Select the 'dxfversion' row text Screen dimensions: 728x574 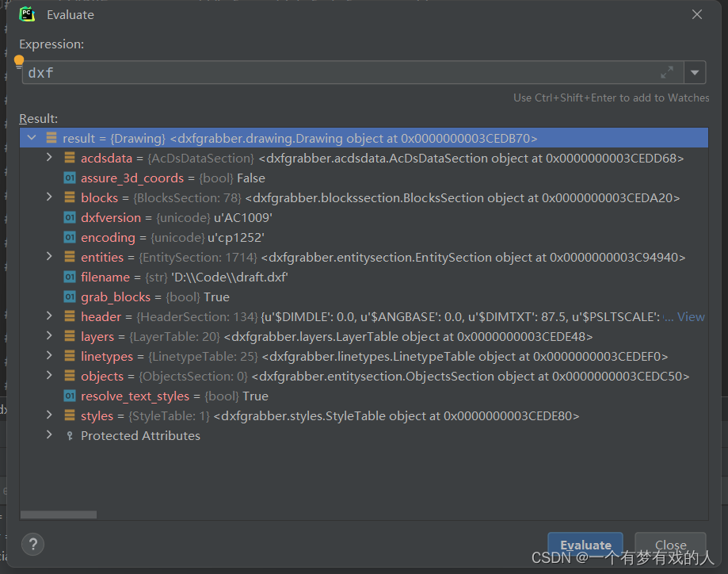(177, 217)
